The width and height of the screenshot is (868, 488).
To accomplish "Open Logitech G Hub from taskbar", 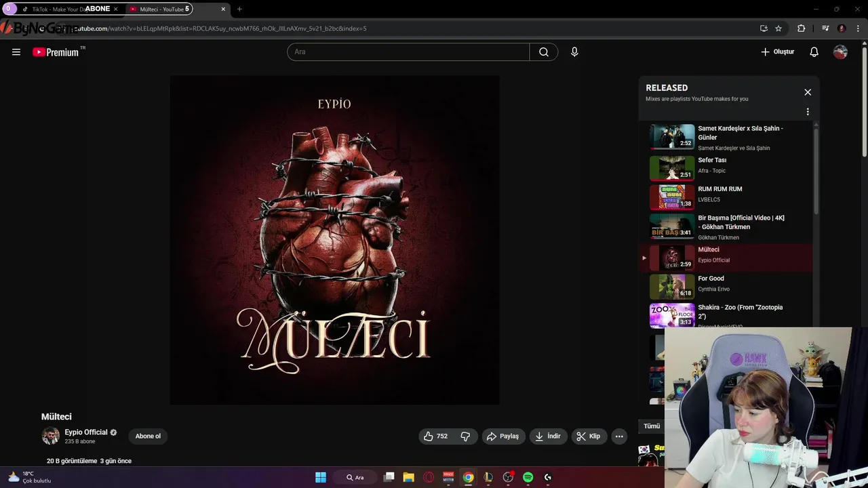I will 548,477.
